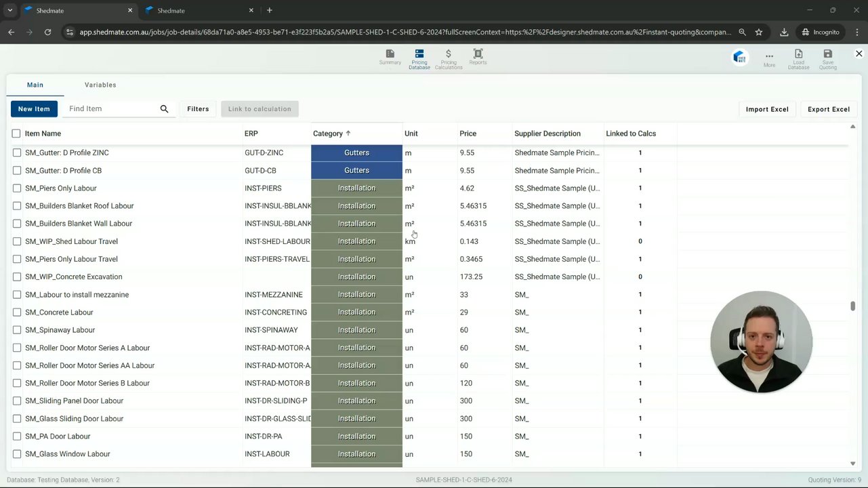Check the SM_WIP_Concrete Excavation row

point(17,277)
